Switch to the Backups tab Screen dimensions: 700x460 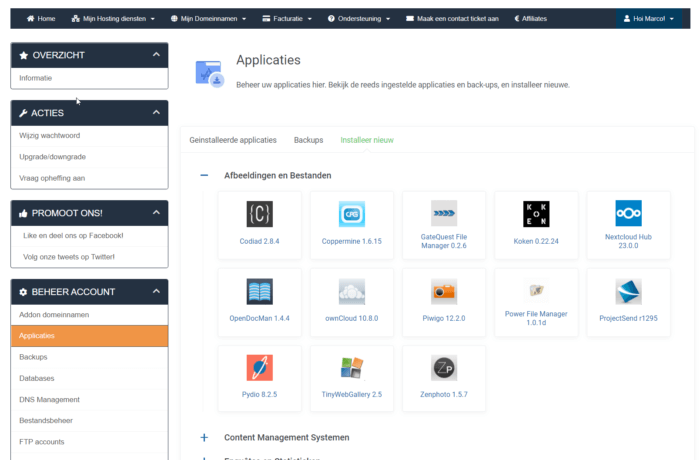pos(308,140)
